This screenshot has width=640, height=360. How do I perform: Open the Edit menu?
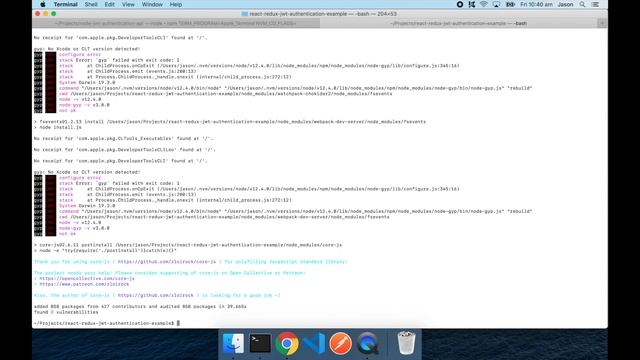pos(109,4)
